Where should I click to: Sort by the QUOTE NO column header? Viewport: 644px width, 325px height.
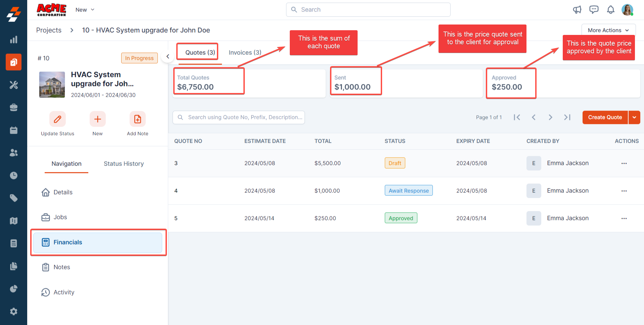coord(188,141)
